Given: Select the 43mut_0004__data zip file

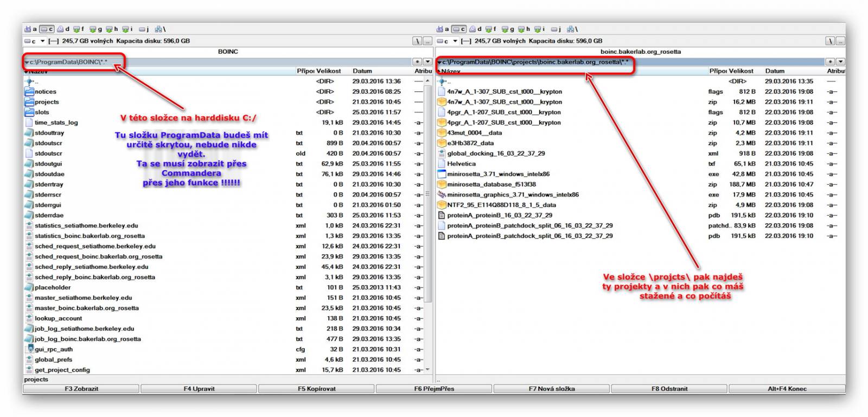Looking at the screenshot, I should click(474, 133).
